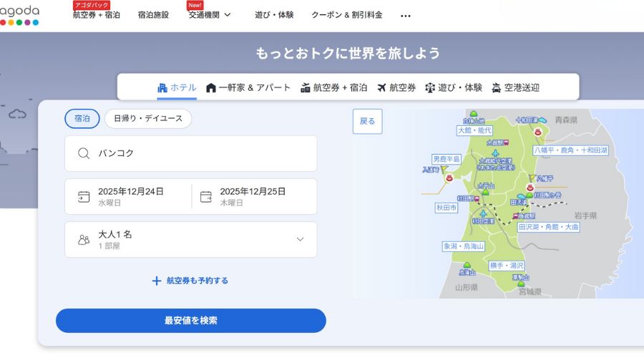
Task: Choose the 日帰り・デイユース option
Action: [148, 118]
